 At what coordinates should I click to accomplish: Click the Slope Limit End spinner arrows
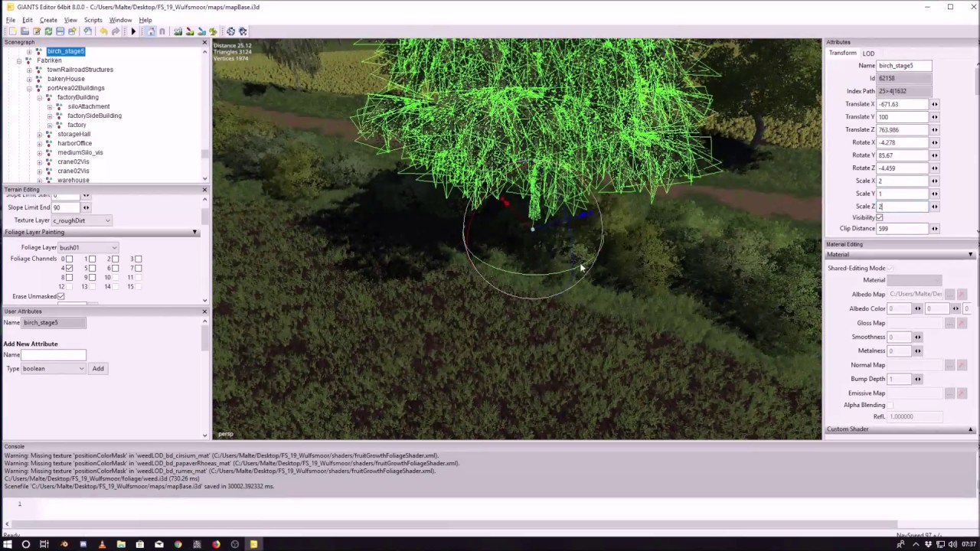[x=86, y=207]
